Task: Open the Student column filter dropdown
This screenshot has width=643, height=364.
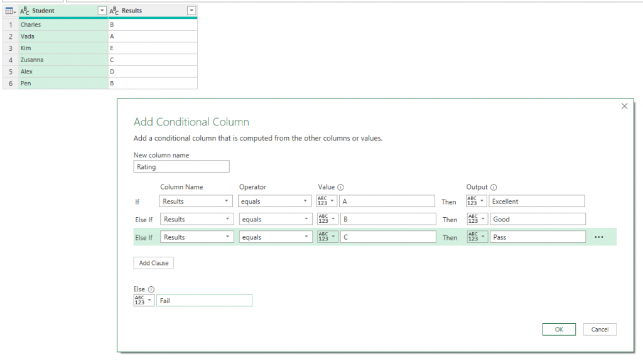Action: [101, 11]
